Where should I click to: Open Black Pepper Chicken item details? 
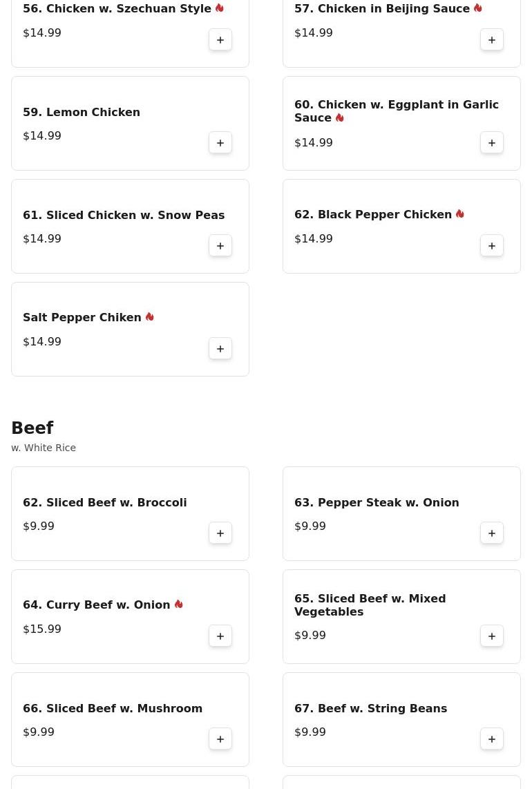373,215
